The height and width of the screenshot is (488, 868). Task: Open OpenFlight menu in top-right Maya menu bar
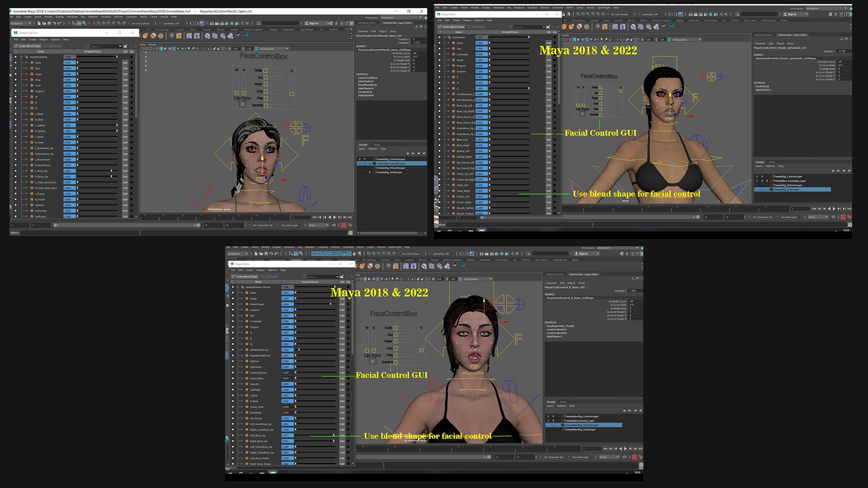pyautogui.click(x=604, y=7)
